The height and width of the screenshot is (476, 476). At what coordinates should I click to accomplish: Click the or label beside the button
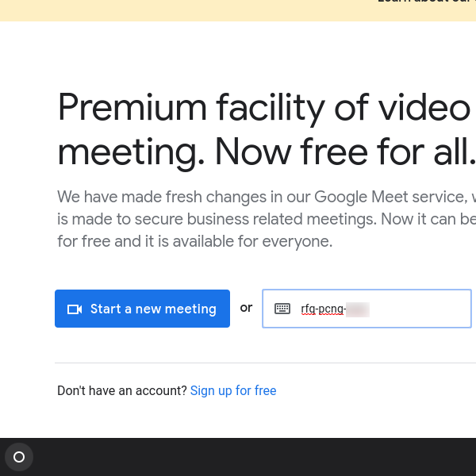point(246,308)
